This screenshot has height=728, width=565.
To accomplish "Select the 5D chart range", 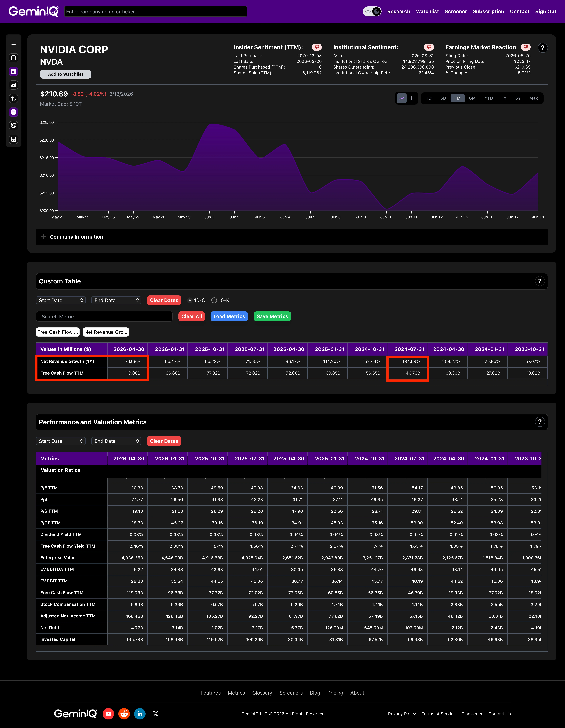I will pos(443,98).
